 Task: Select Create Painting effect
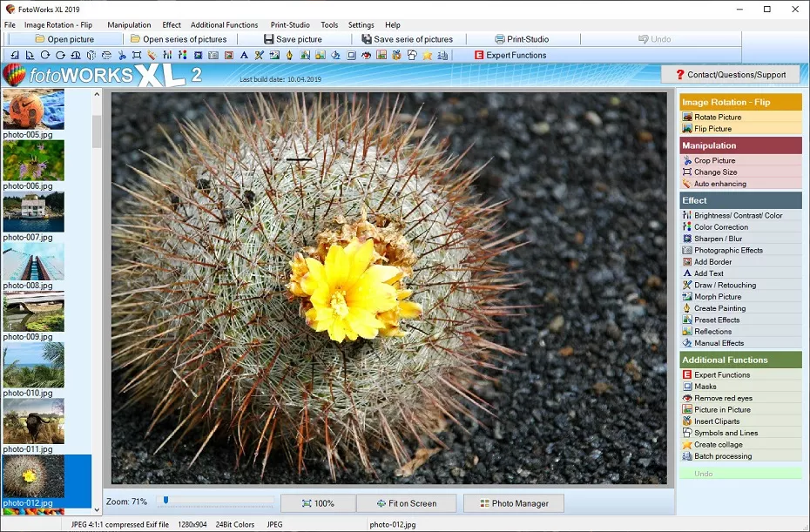(719, 308)
